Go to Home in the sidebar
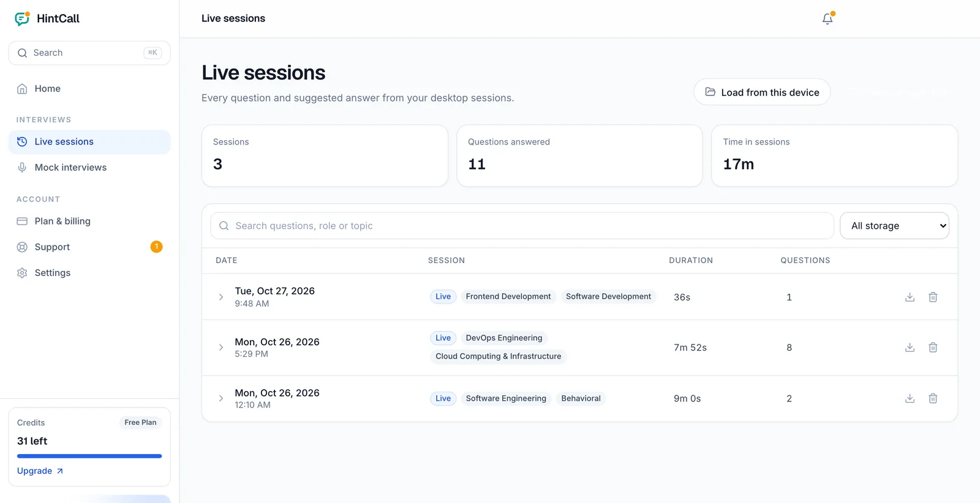 click(89, 89)
